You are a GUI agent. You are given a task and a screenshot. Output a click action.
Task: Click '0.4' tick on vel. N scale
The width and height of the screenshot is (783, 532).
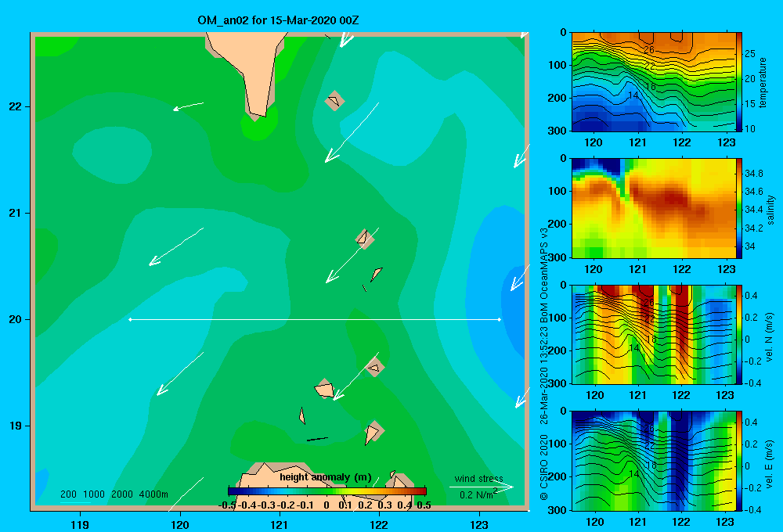751,296
